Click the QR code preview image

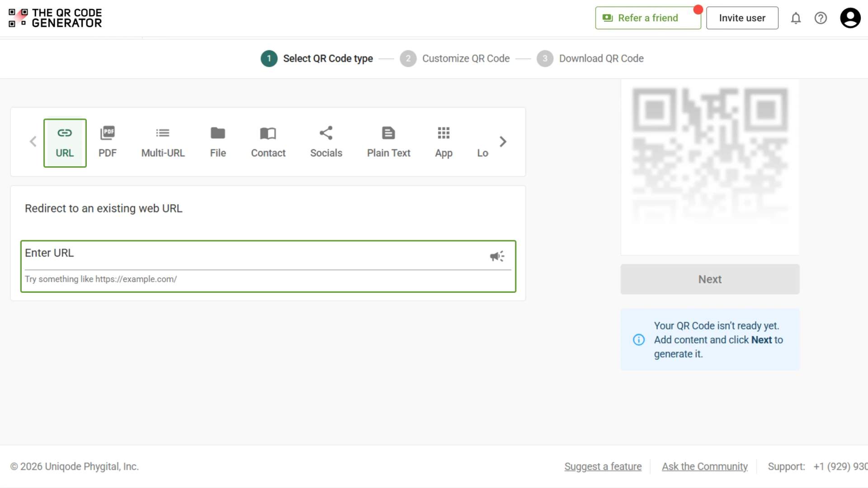[x=710, y=156]
